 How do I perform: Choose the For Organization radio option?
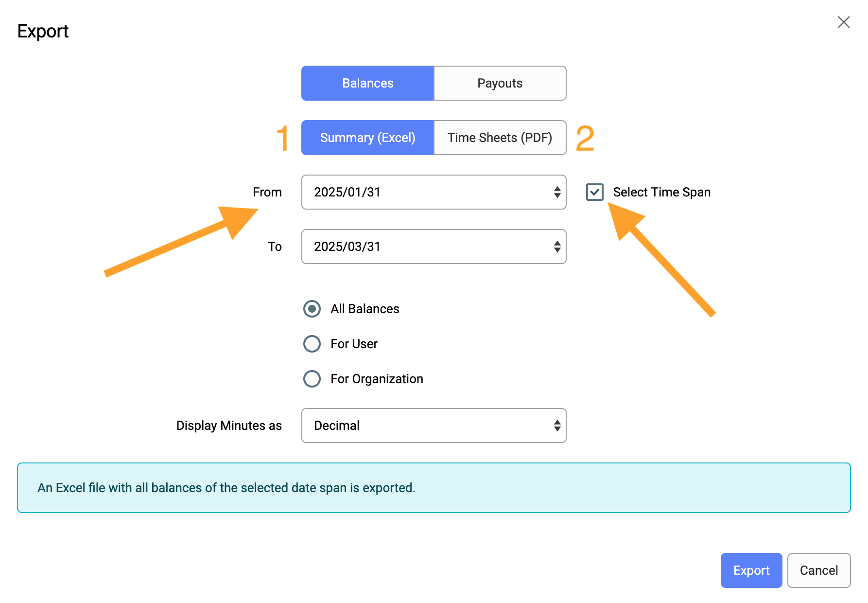(x=312, y=379)
